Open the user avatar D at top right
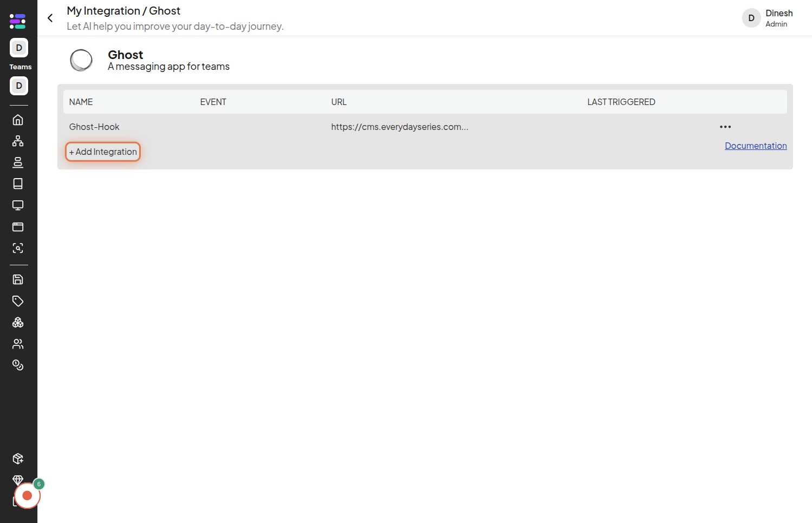This screenshot has height=523, width=812. point(751,18)
